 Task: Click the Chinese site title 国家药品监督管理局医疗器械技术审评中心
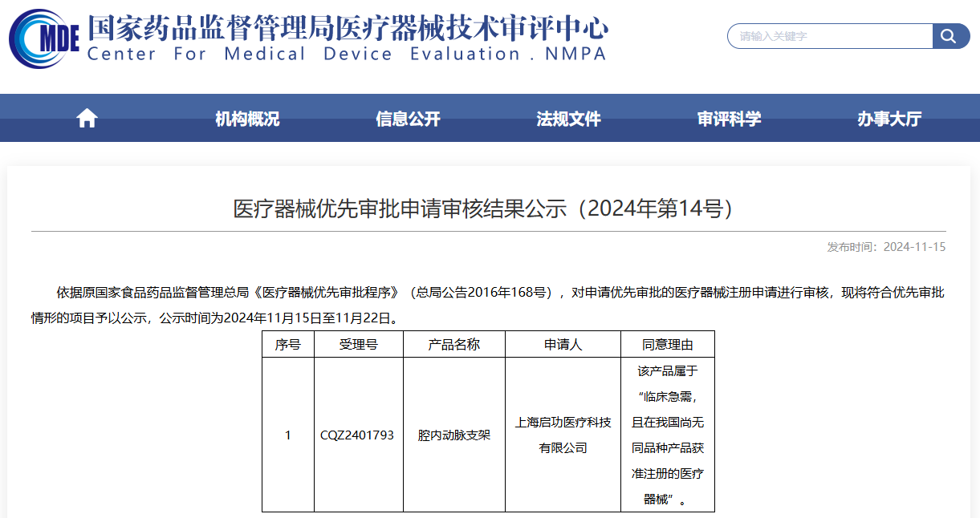[x=347, y=27]
